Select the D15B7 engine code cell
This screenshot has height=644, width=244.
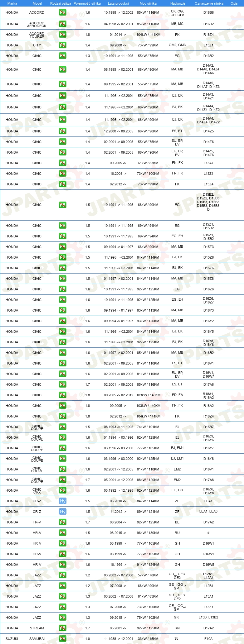click(x=208, y=427)
